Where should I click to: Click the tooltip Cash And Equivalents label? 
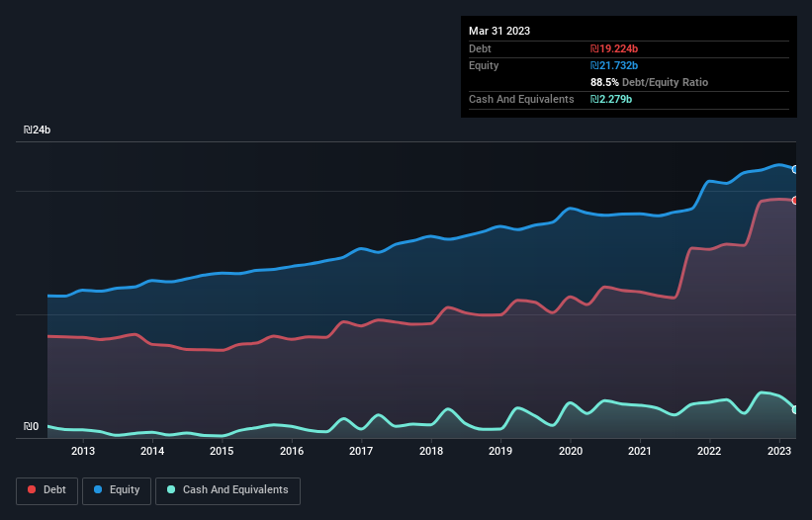521,99
